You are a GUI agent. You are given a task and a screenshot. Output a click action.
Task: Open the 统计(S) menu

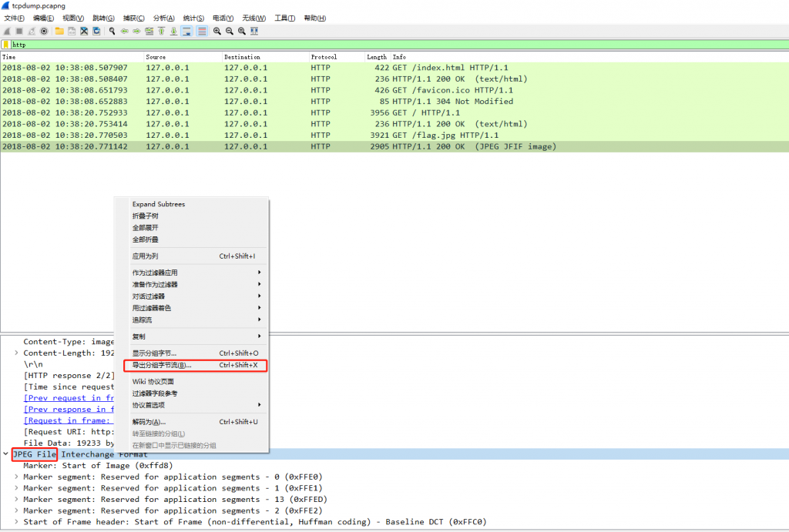point(193,18)
